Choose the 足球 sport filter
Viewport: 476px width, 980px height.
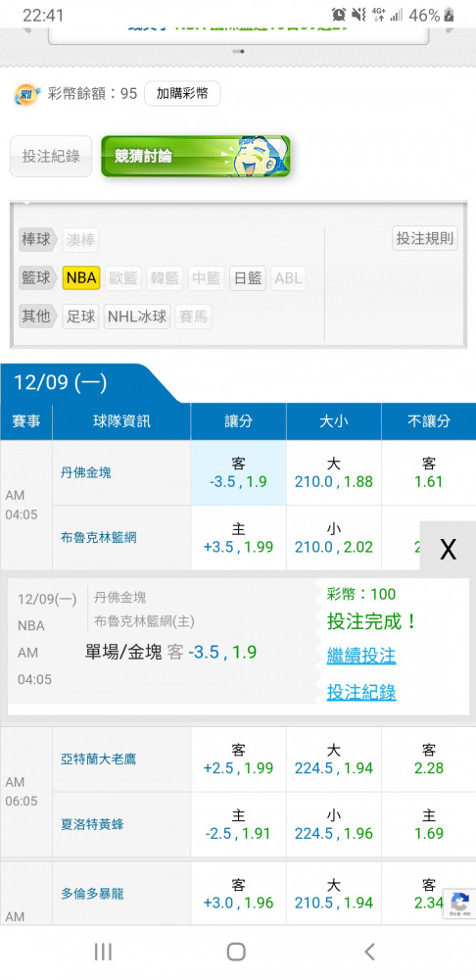point(80,317)
